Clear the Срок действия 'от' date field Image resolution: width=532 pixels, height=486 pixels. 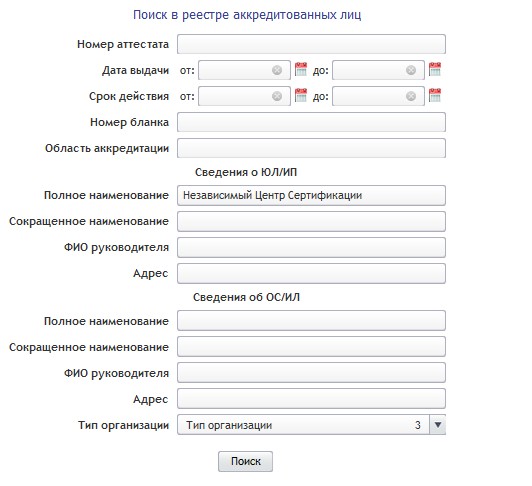277,96
